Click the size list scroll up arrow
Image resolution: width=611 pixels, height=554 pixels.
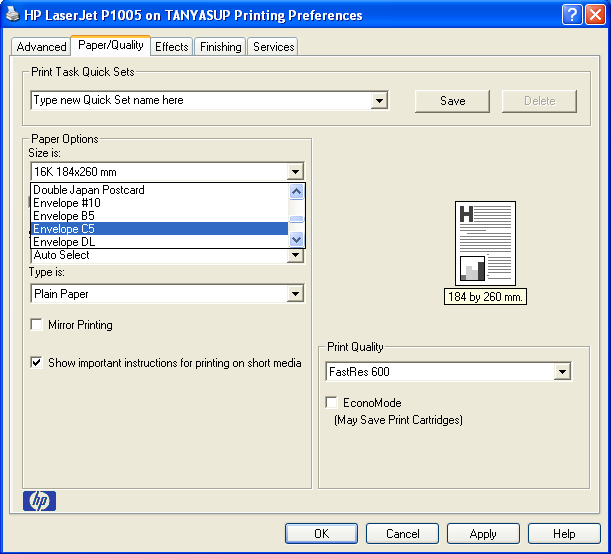[297, 191]
